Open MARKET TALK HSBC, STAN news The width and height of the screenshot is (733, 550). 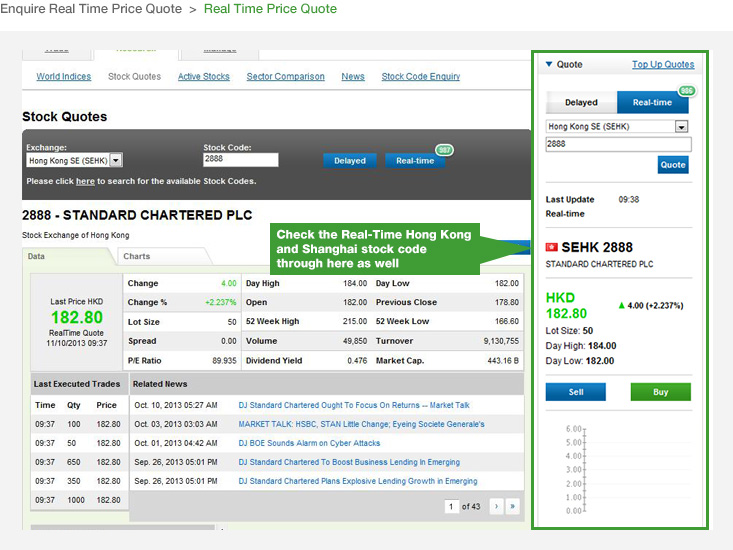coord(361,424)
